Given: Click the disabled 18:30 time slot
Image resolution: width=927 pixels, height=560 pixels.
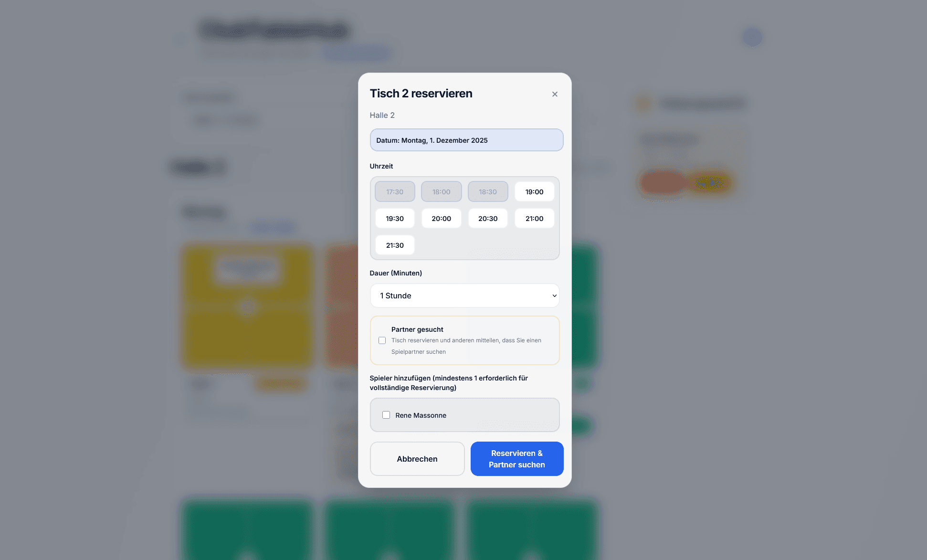Looking at the screenshot, I should coord(488,191).
